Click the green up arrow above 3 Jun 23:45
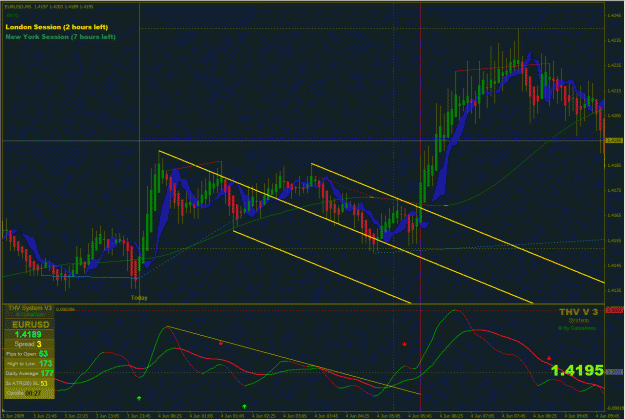The image size is (625, 419). point(139,398)
